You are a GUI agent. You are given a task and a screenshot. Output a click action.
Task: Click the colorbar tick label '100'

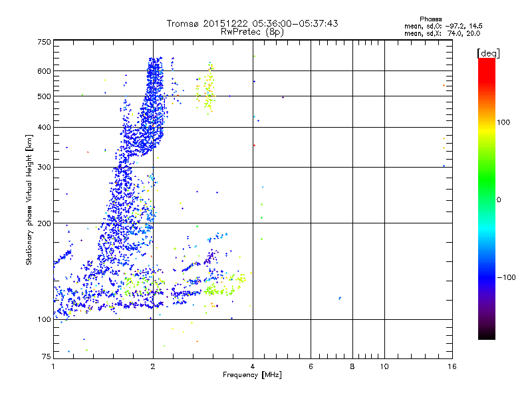tap(503, 122)
